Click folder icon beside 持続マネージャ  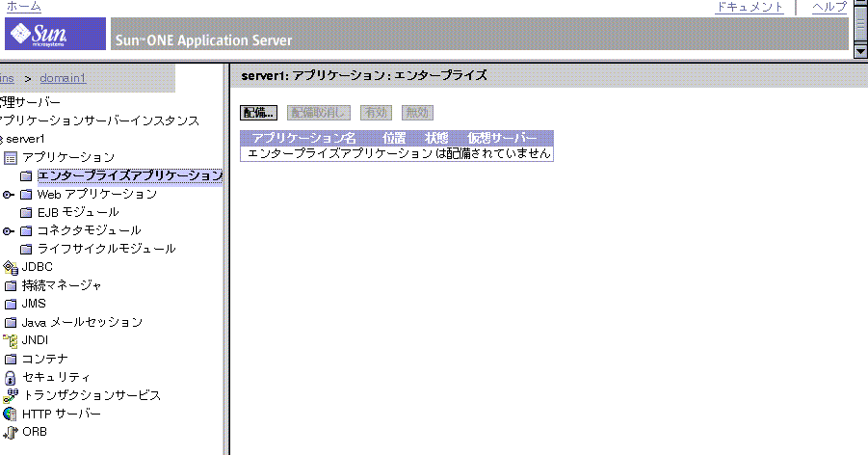(11, 286)
